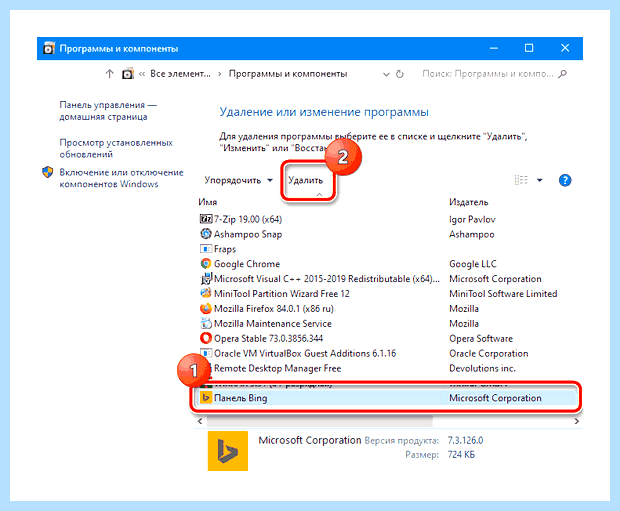Image resolution: width=620 pixels, height=511 pixels.
Task: Click the Удалить toolbar button
Action: coord(306,180)
